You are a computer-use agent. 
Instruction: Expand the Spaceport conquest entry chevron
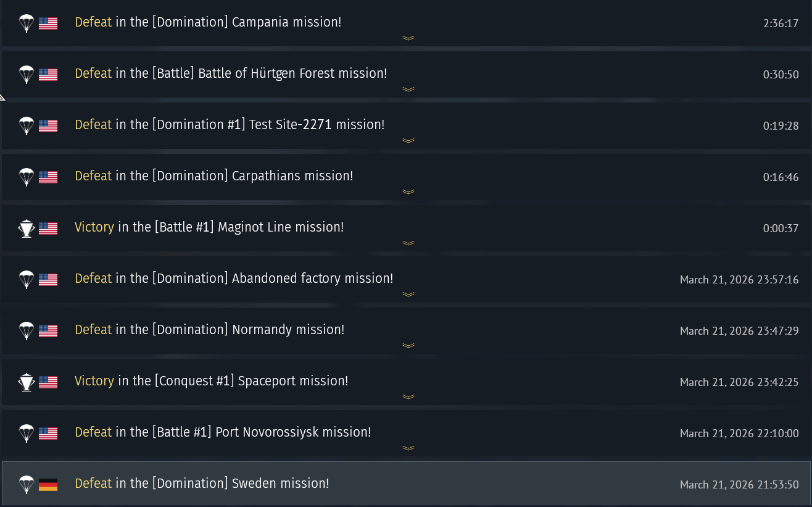click(x=408, y=397)
